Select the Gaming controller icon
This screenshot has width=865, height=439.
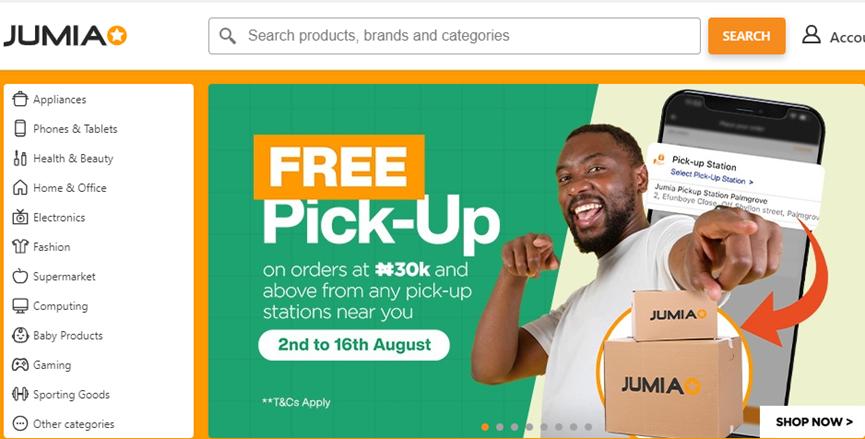pyautogui.click(x=20, y=365)
